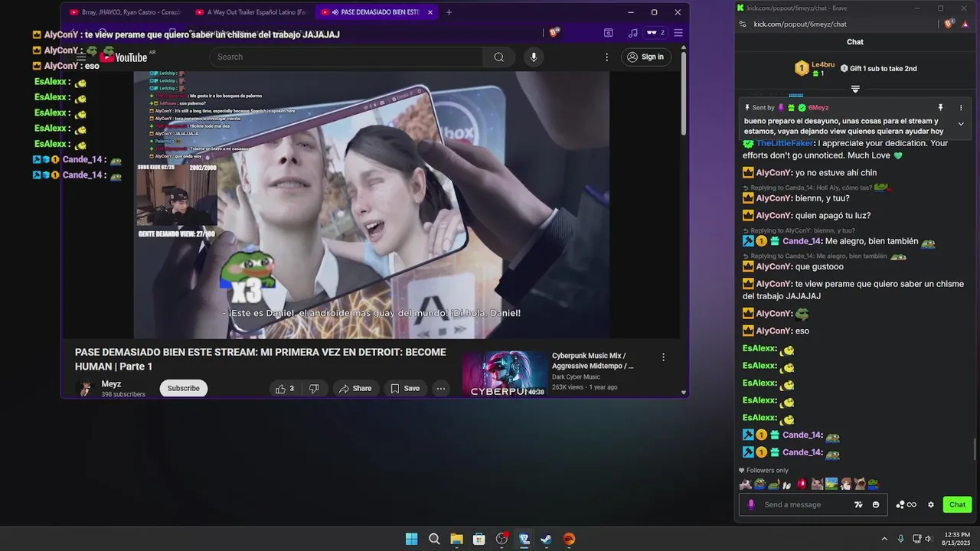Dislike the video with thumbs down

tap(314, 388)
